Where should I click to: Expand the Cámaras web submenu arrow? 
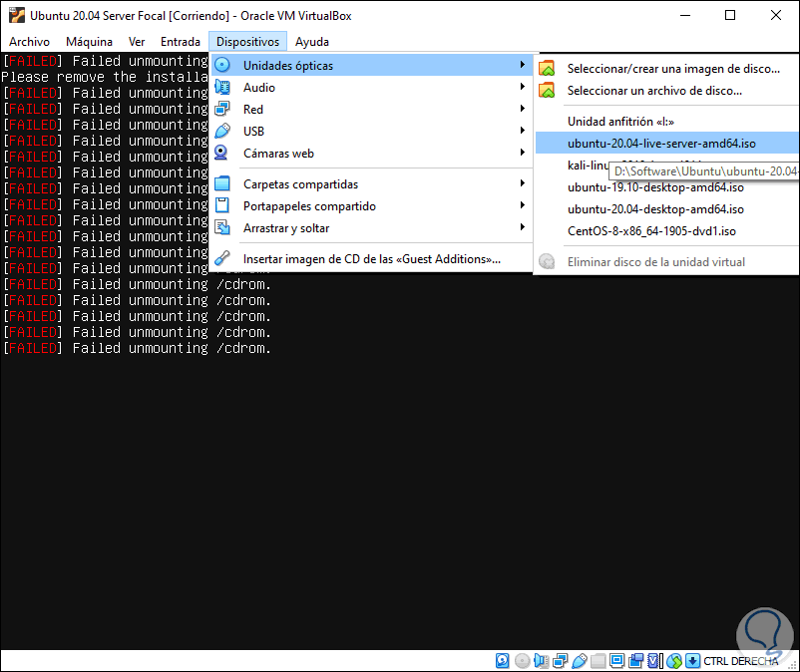tap(523, 152)
